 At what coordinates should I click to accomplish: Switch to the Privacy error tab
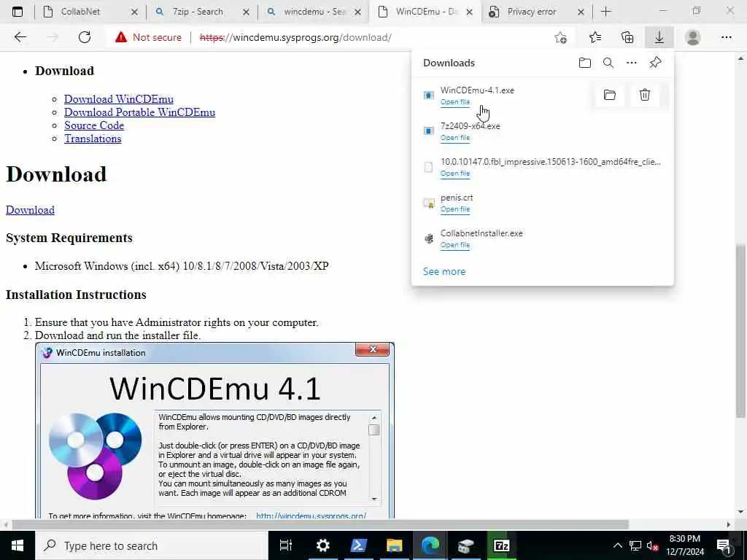(538, 12)
